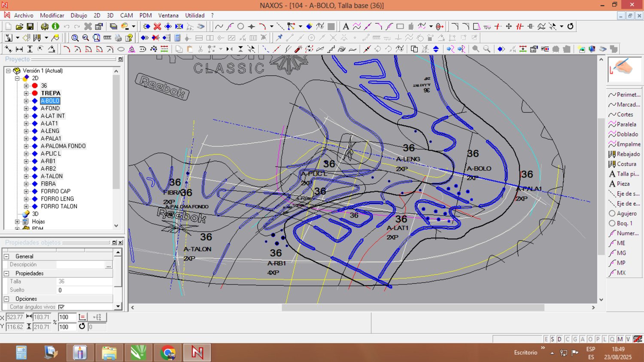Click the Save diskette icon in toolbar
The image size is (644, 362).
pyautogui.click(x=30, y=27)
